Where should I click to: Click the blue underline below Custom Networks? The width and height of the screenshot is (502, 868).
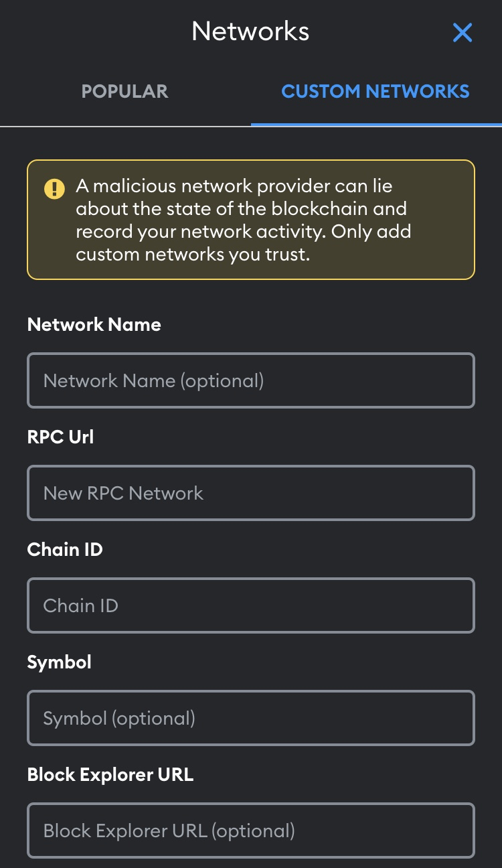pos(376,125)
